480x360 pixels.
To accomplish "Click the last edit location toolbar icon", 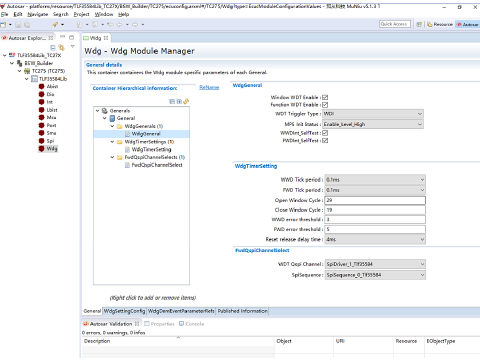I will pyautogui.click(x=110, y=24).
